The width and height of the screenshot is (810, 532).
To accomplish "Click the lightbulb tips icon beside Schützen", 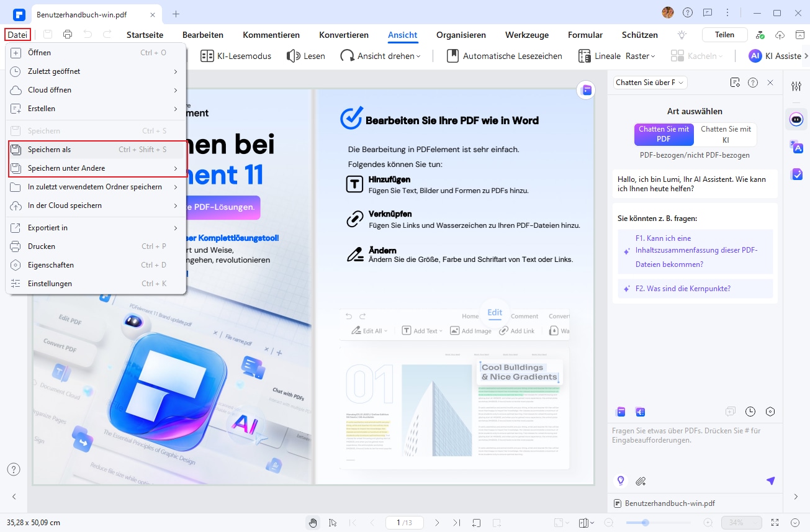I will point(682,35).
